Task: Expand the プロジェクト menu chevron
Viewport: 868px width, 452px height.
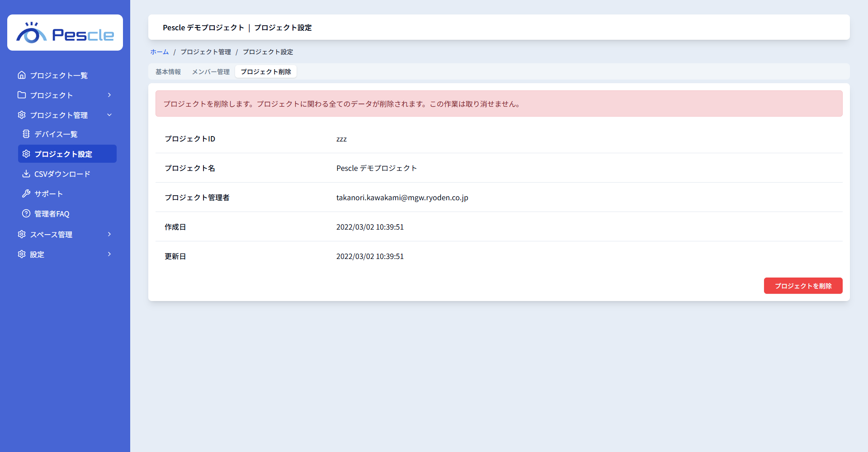Action: (x=109, y=95)
